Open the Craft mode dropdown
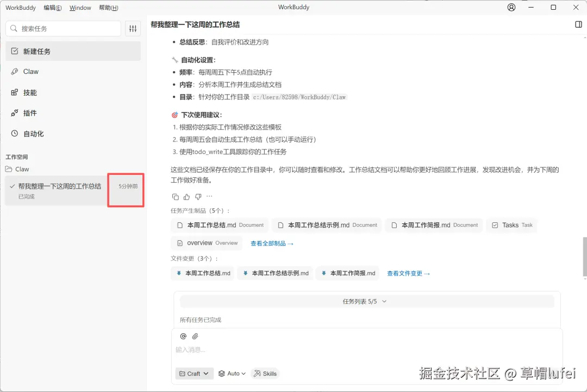The height and width of the screenshot is (392, 587). [194, 374]
